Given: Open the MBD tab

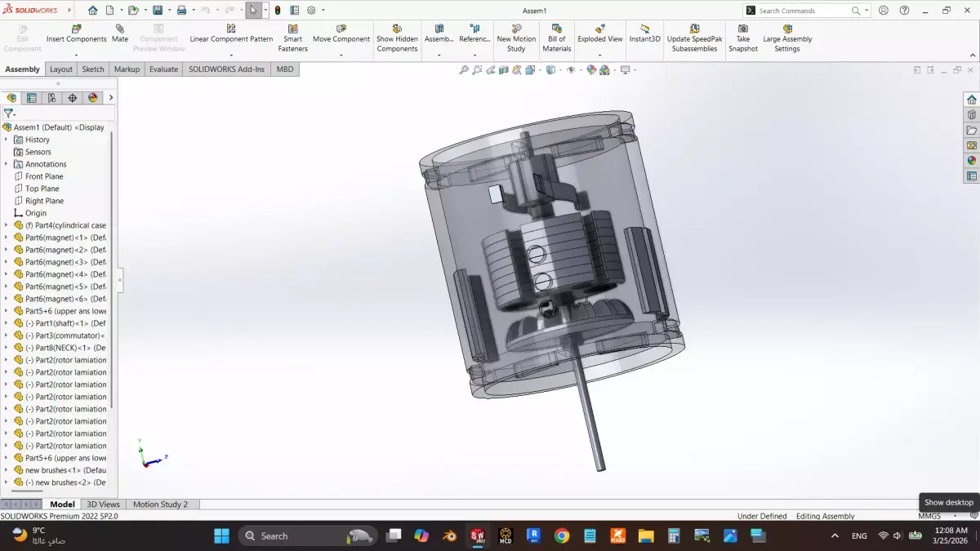Looking at the screenshot, I should tap(284, 69).
